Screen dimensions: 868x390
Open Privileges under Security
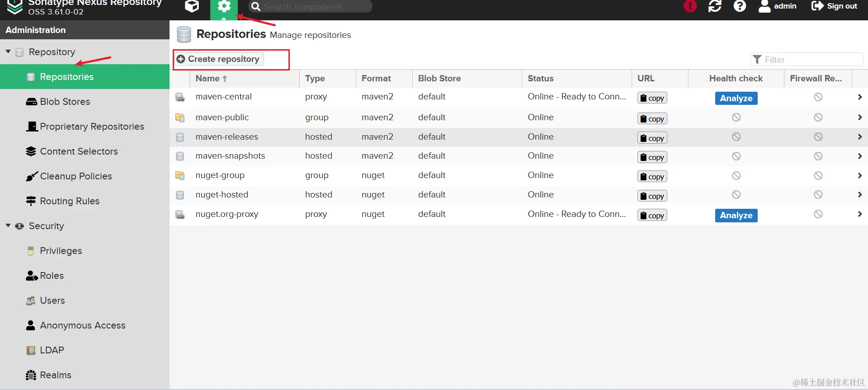[85, 251]
